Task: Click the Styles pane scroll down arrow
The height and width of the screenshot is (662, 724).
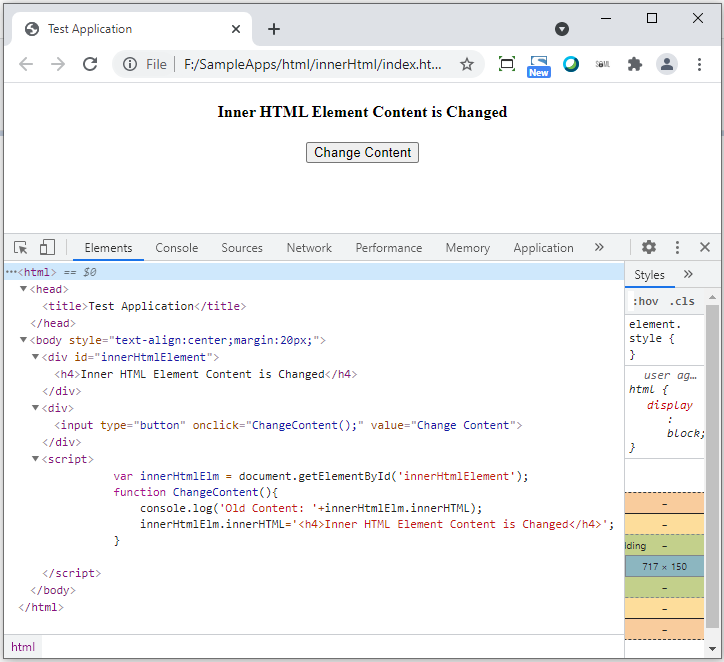Action: [712, 648]
